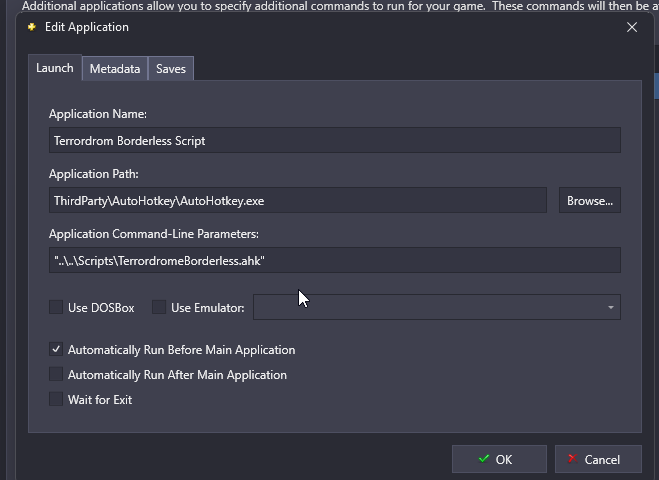Expand the emulator dropdown arrow
Screen dimensions: 659x480
tap(610, 308)
